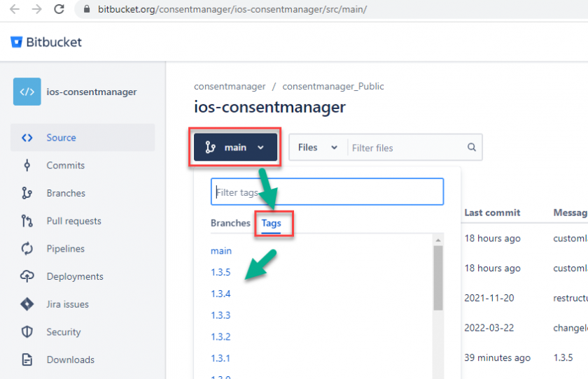Click the ios-consentmanager page heading
The image size is (588, 379).
pyautogui.click(x=269, y=108)
